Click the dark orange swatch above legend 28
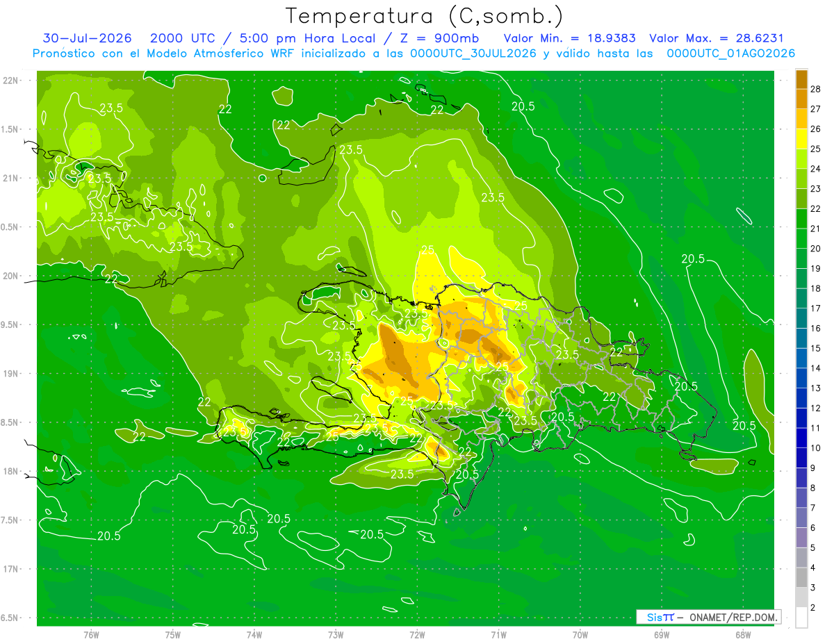The image size is (834, 644). click(x=801, y=79)
